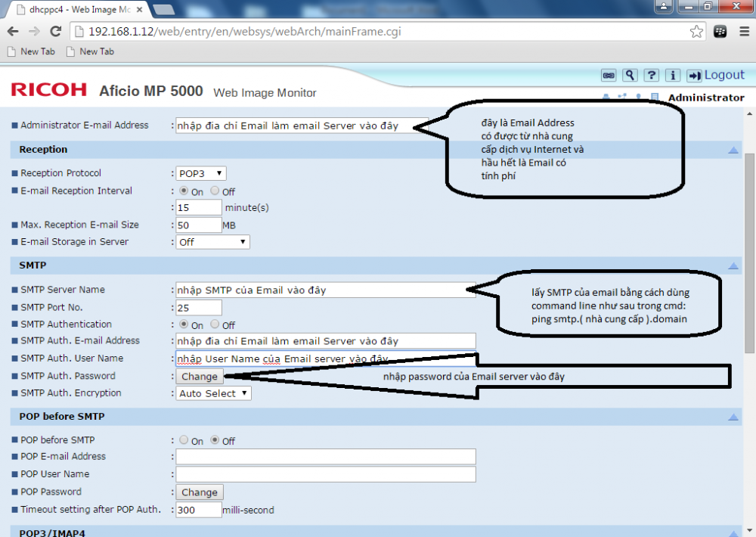This screenshot has height=537, width=756.
Task: Click the SMTP Port No. field
Action: [x=199, y=307]
